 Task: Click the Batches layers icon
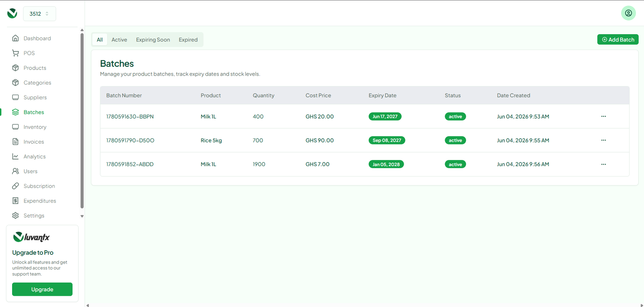[x=15, y=112]
